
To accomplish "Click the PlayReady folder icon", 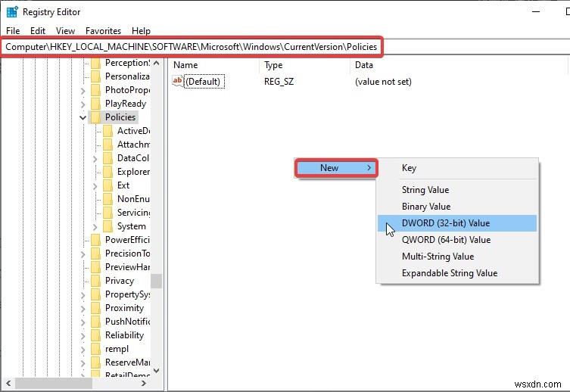I will click(95, 104).
